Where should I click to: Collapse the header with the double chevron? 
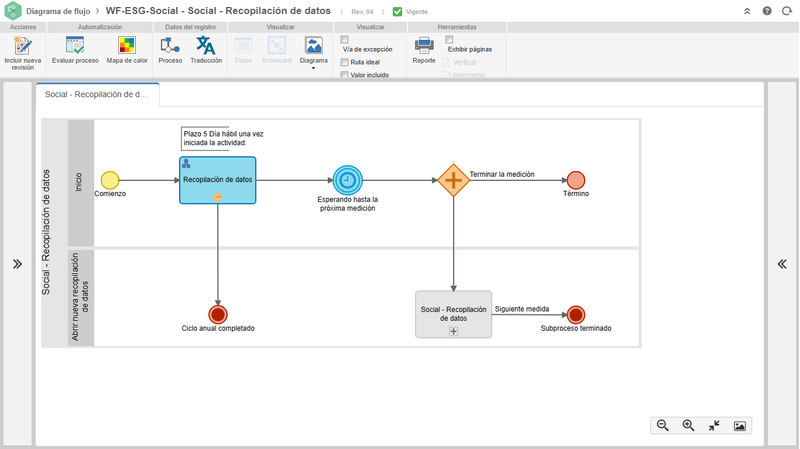tap(747, 11)
